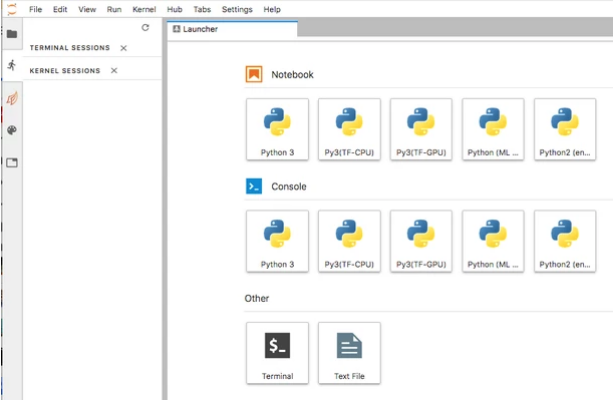This screenshot has height=400, width=614.
Task: Open the feather-shaped sidebar tab
Action: tap(12, 98)
